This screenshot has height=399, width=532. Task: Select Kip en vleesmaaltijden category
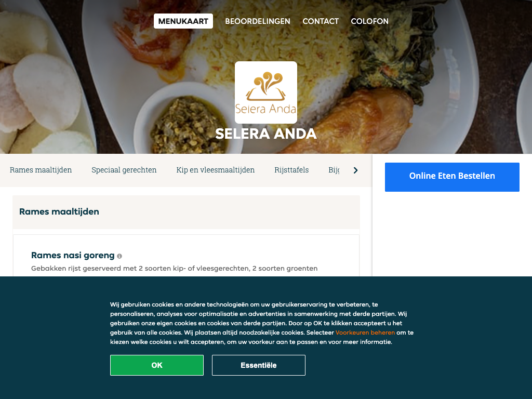[216, 170]
